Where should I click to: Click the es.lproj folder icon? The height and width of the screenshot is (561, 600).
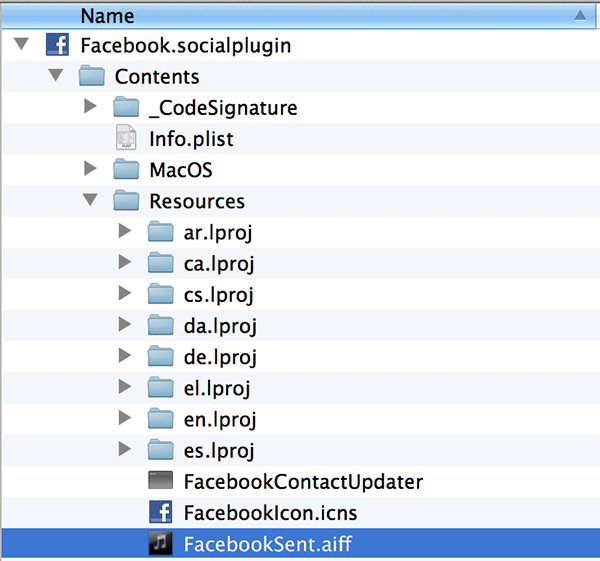point(161,450)
